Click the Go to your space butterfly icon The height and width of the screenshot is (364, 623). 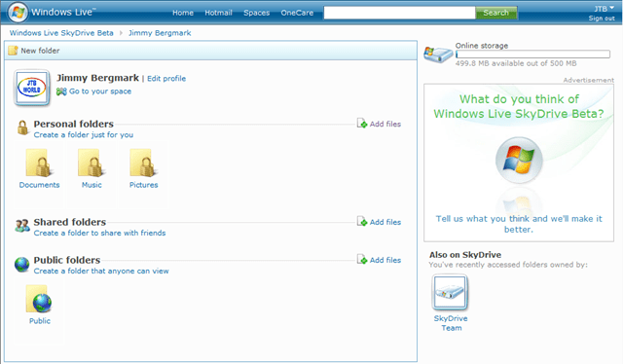click(x=61, y=91)
